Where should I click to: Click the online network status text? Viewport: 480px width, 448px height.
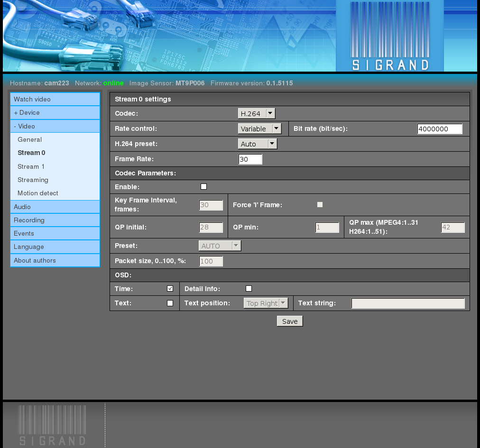point(113,83)
